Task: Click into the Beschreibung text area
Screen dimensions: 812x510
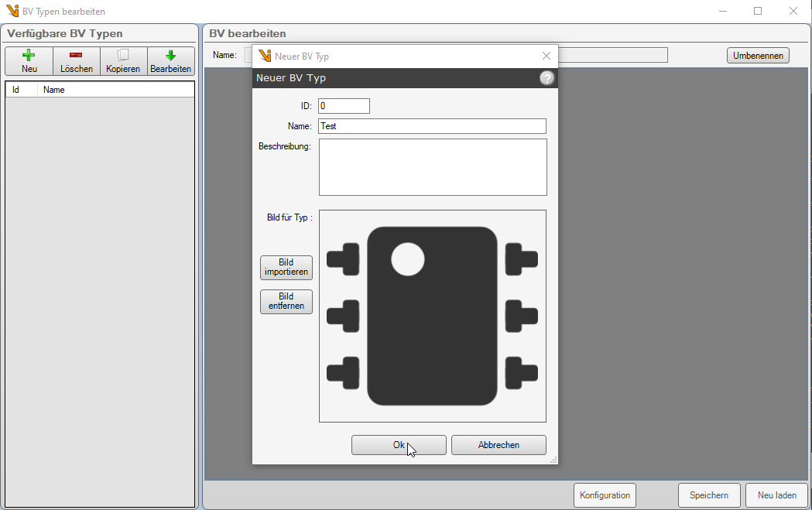Action: (x=433, y=167)
